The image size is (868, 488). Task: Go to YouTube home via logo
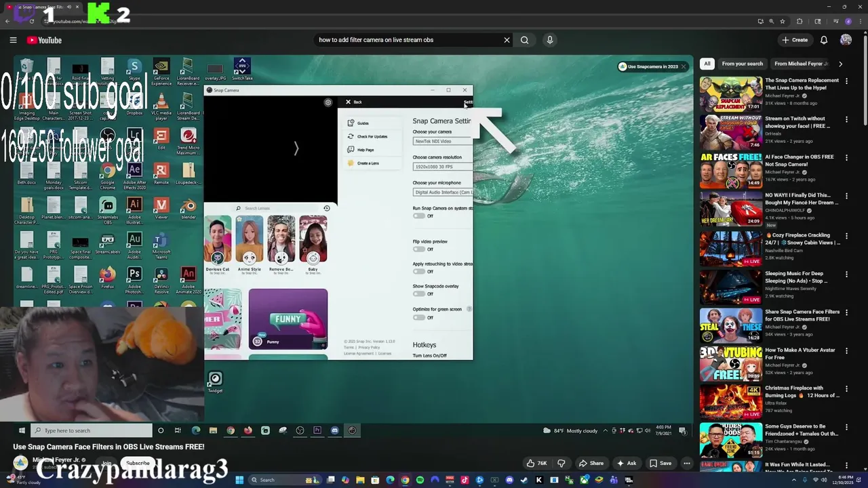pyautogui.click(x=44, y=40)
